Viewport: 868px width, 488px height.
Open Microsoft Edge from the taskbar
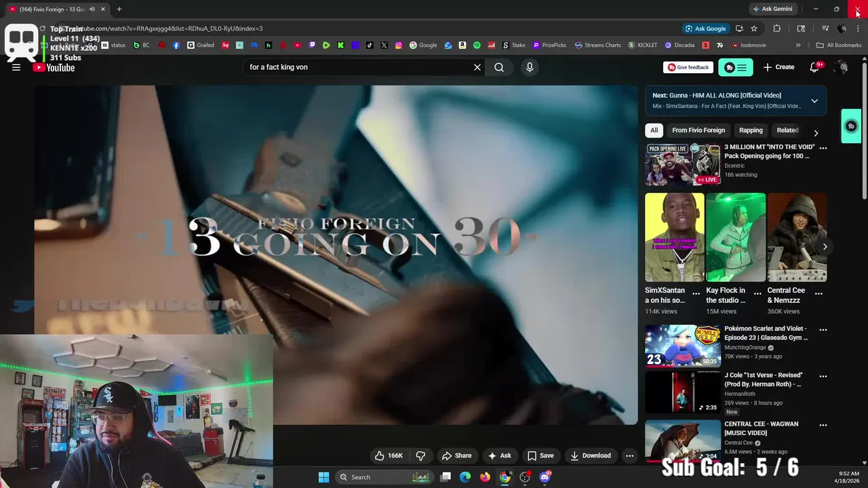[x=465, y=477]
